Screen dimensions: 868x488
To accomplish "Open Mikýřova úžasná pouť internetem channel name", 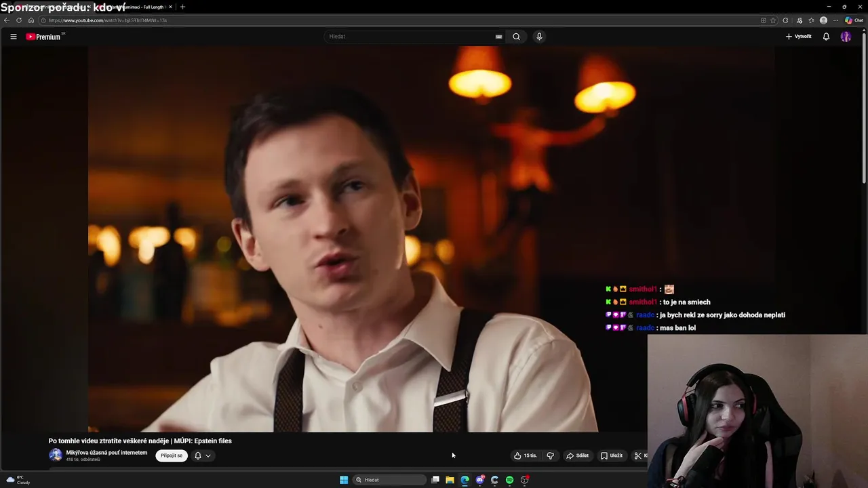I will tap(106, 453).
